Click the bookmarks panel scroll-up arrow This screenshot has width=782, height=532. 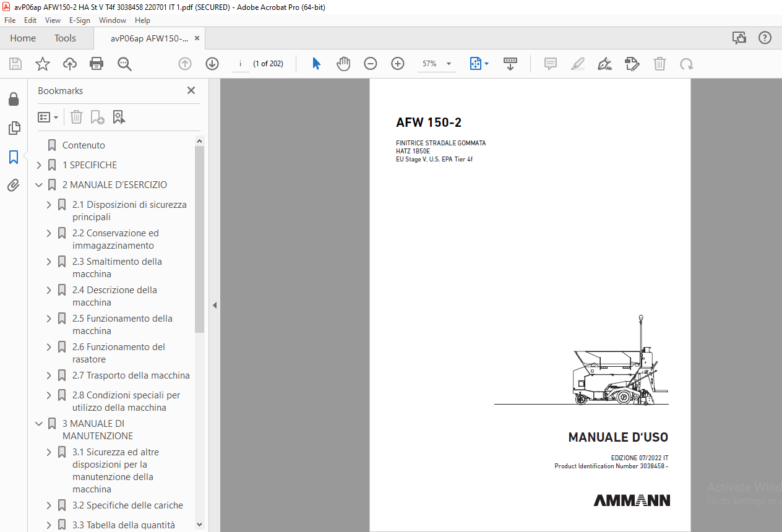pyautogui.click(x=199, y=141)
